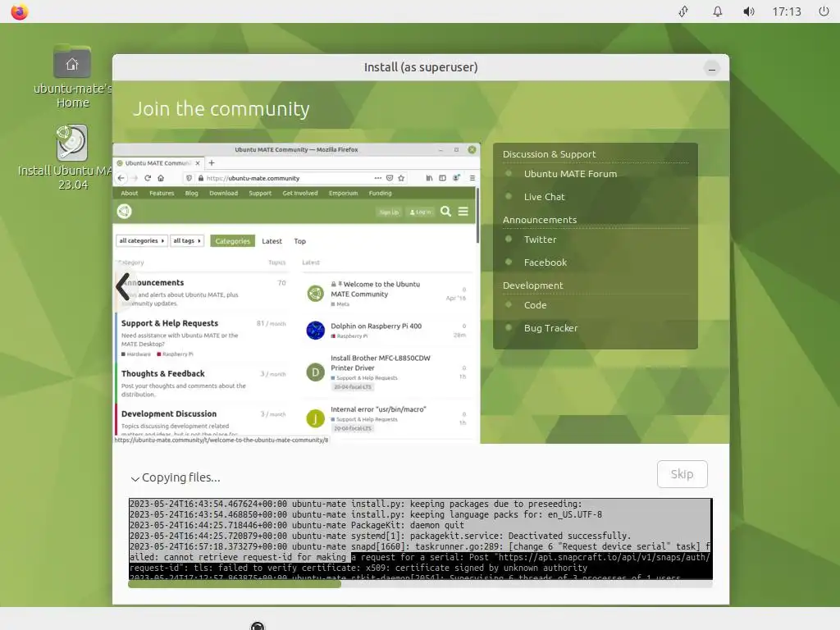Click the library icon in the slideshow Firefox toolbar
Viewport: 840px width, 630px height.
[429, 178]
